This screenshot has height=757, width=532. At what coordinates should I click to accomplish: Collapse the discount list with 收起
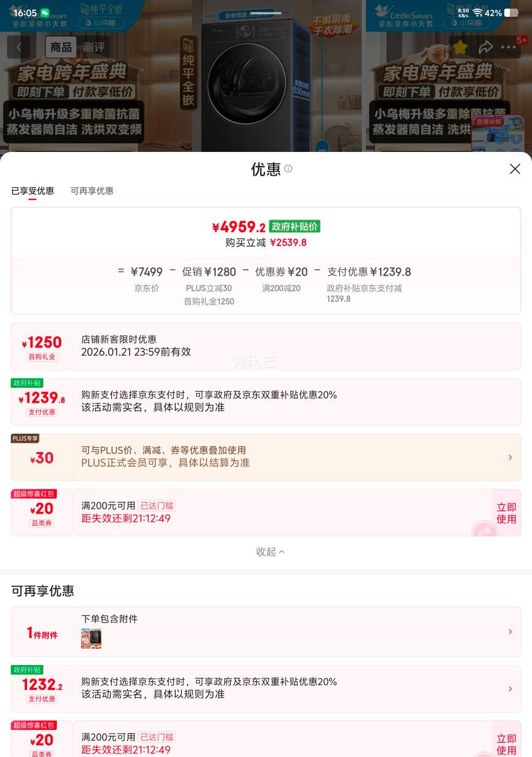click(270, 552)
